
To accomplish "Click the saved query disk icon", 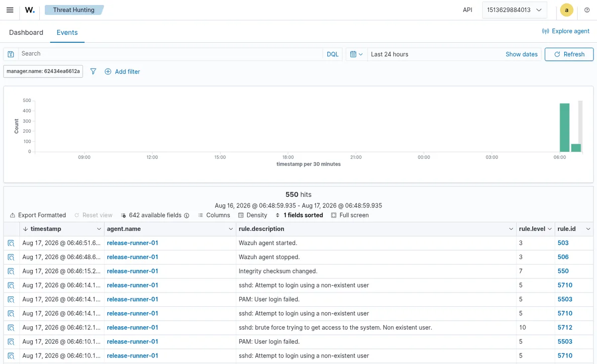I will (x=11, y=54).
